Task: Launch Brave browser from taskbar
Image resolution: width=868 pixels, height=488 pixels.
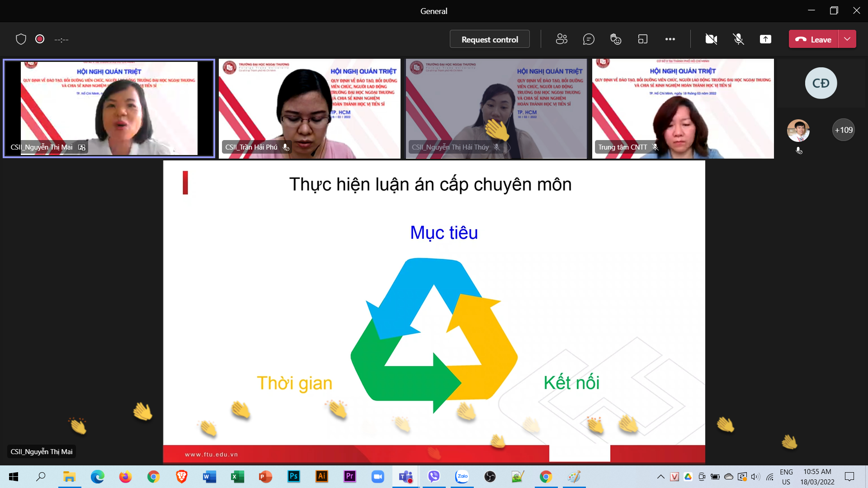Action: (x=181, y=477)
